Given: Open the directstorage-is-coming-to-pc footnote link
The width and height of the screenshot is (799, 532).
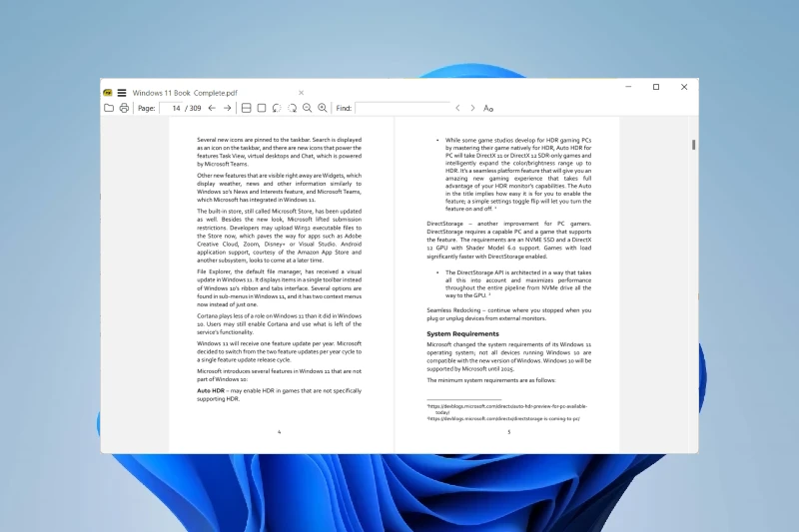Looking at the screenshot, I should (503, 419).
